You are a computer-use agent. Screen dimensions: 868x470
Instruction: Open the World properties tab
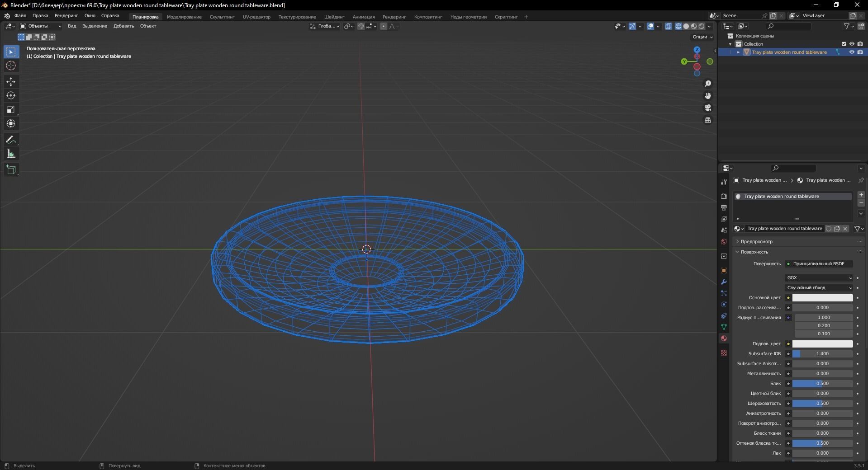click(724, 241)
